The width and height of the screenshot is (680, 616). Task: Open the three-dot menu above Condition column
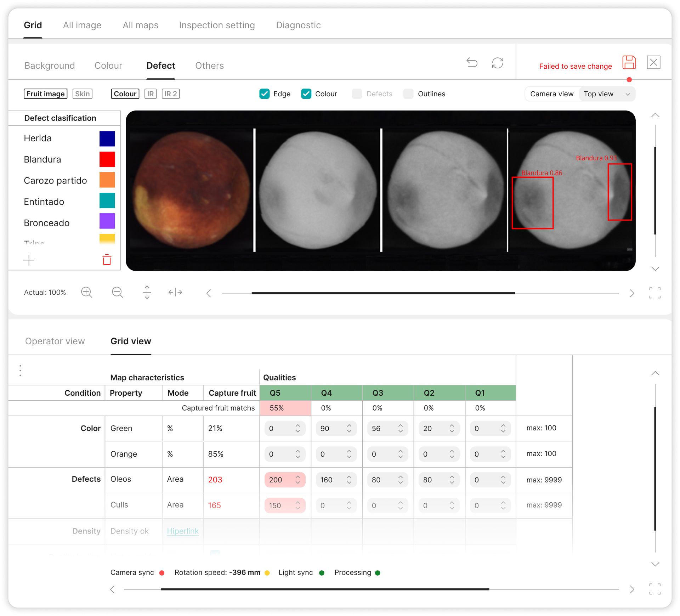[x=20, y=371]
